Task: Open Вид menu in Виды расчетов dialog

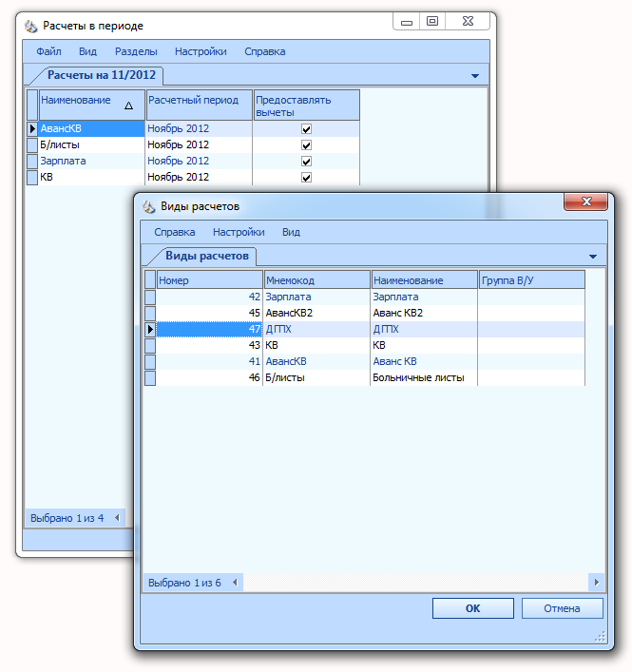Action: click(x=291, y=232)
